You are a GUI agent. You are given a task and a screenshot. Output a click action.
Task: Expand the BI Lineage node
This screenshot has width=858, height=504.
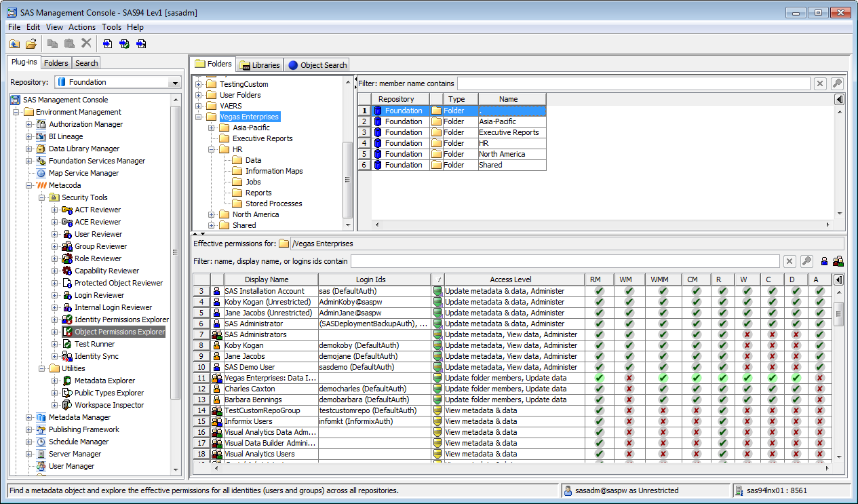pyautogui.click(x=29, y=136)
